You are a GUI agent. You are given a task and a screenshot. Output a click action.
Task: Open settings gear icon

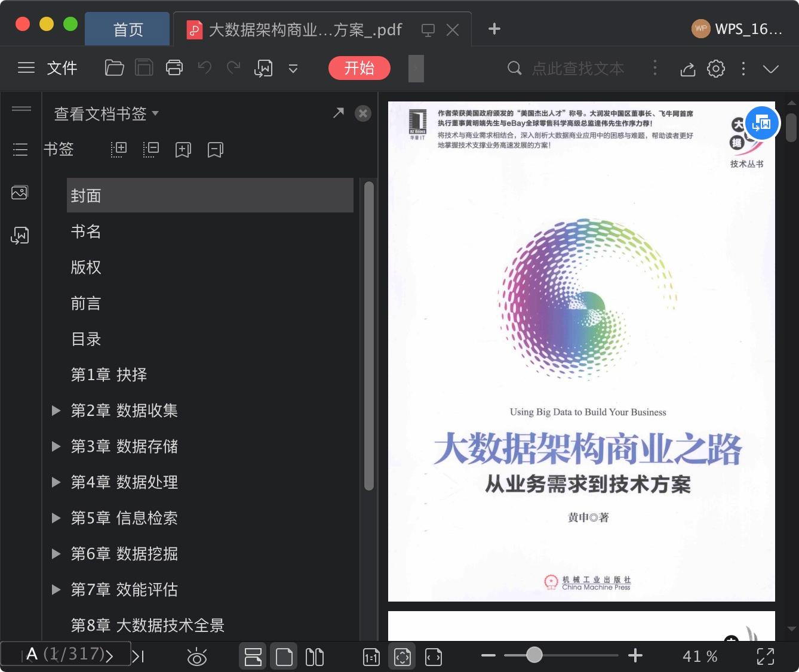point(716,69)
